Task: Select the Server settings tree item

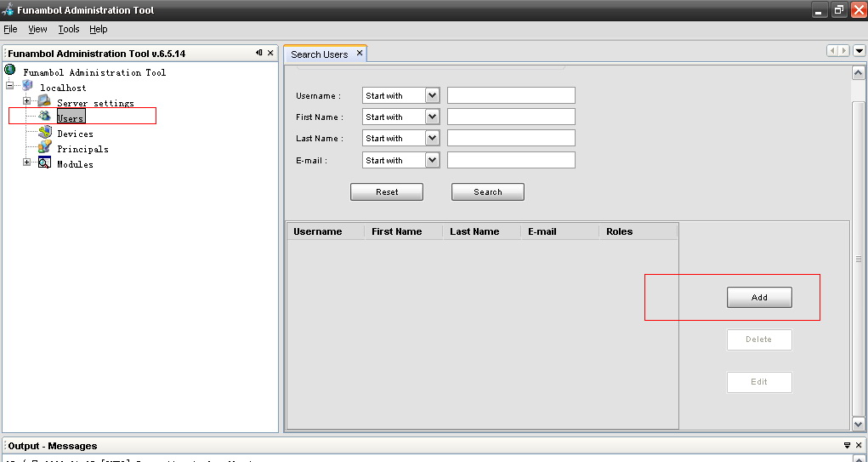Action: pos(95,103)
